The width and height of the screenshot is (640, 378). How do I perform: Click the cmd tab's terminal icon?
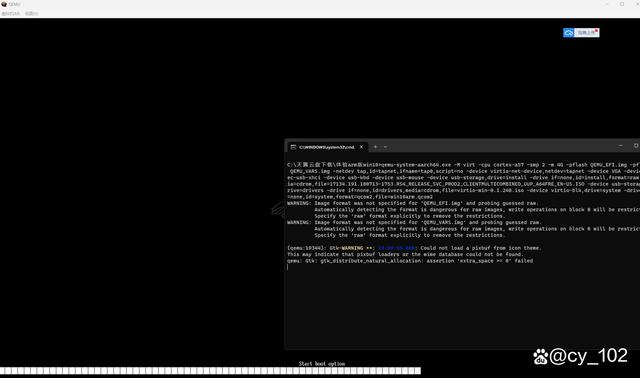[293, 147]
